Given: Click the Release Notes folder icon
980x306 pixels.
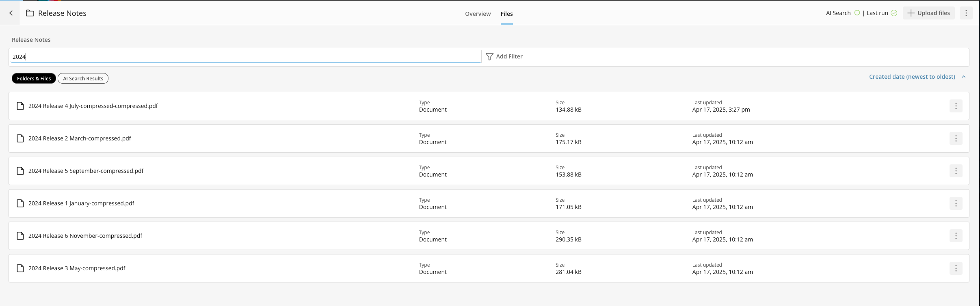Looking at the screenshot, I should click(30, 13).
